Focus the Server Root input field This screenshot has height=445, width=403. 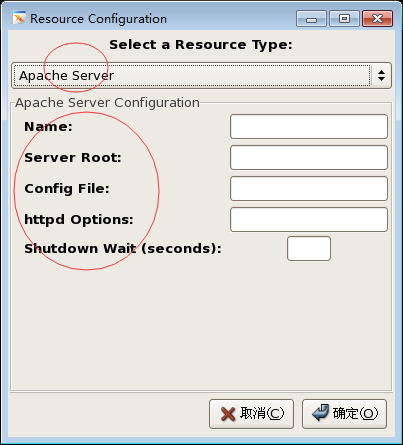pos(309,158)
